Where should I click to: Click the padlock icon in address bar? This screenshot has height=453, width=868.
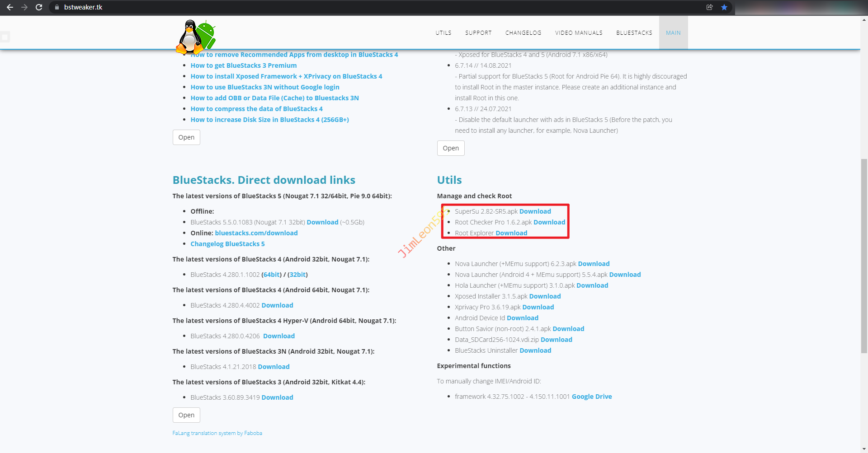[57, 7]
